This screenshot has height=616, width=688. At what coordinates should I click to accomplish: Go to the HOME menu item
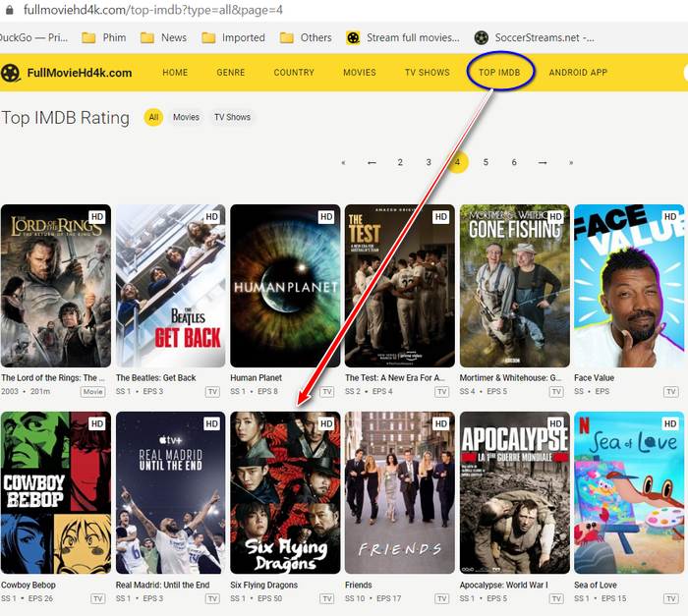[175, 73]
